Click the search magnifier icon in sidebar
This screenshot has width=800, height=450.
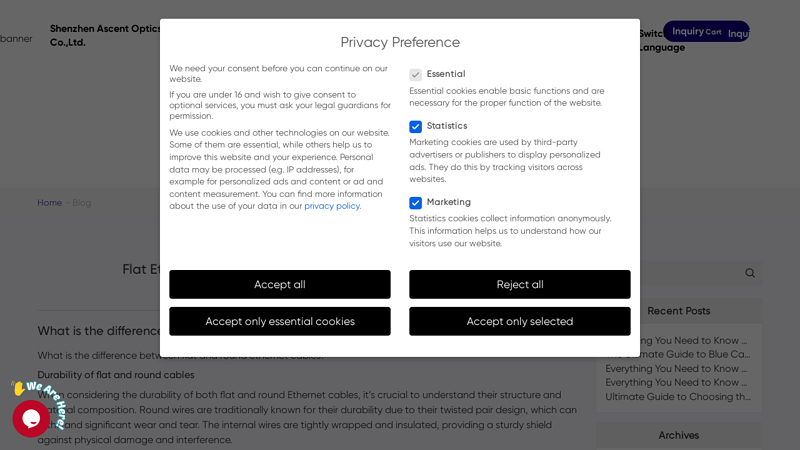[749, 273]
